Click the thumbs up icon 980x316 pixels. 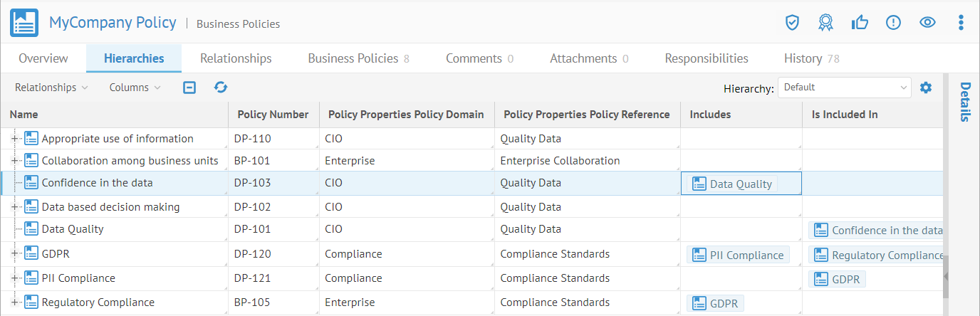pos(860,23)
